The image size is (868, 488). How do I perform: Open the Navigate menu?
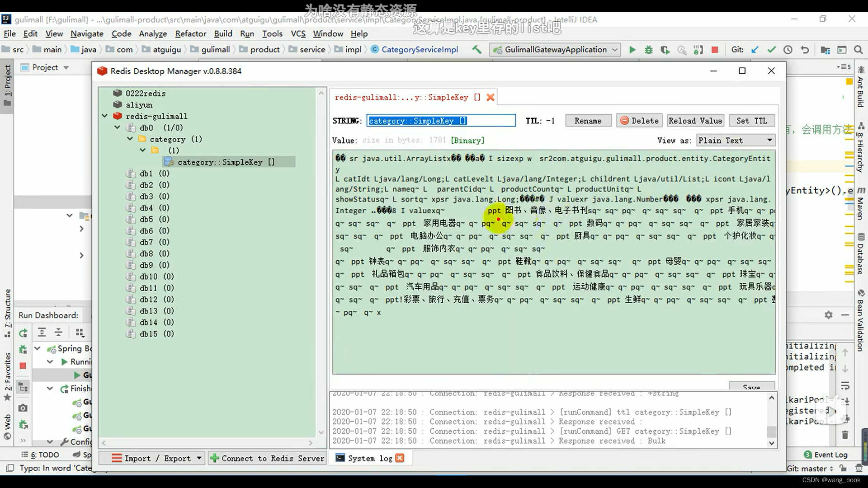pos(87,33)
